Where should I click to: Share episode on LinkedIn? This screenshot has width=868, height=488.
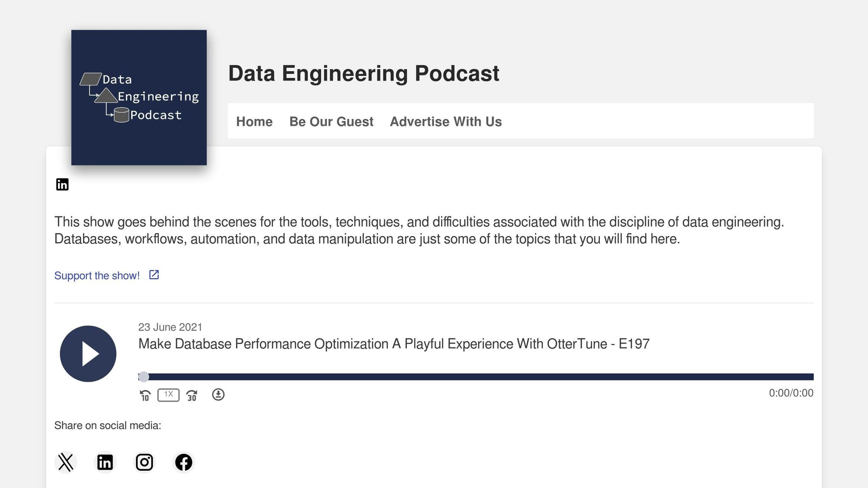point(105,462)
